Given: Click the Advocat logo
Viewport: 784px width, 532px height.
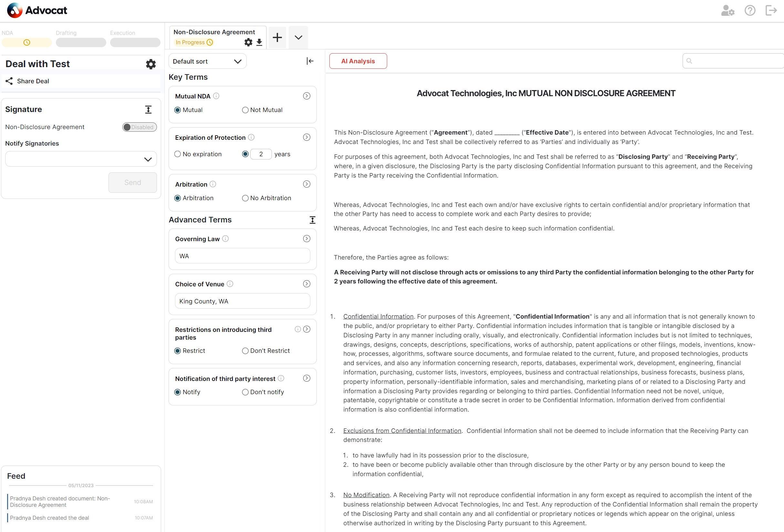Looking at the screenshot, I should [37, 10].
